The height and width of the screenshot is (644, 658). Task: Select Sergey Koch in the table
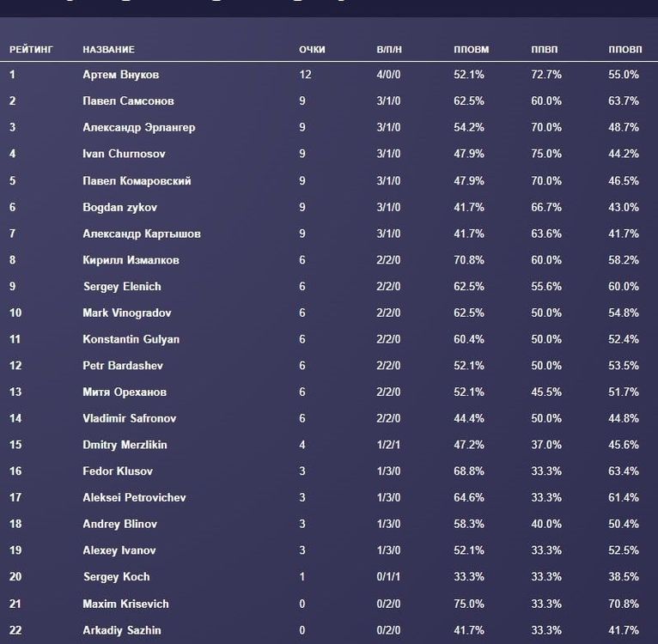116,577
